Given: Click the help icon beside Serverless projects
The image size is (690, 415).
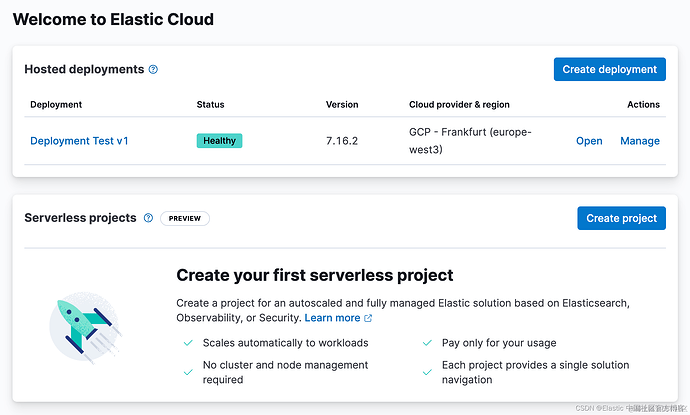Looking at the screenshot, I should tap(148, 218).
